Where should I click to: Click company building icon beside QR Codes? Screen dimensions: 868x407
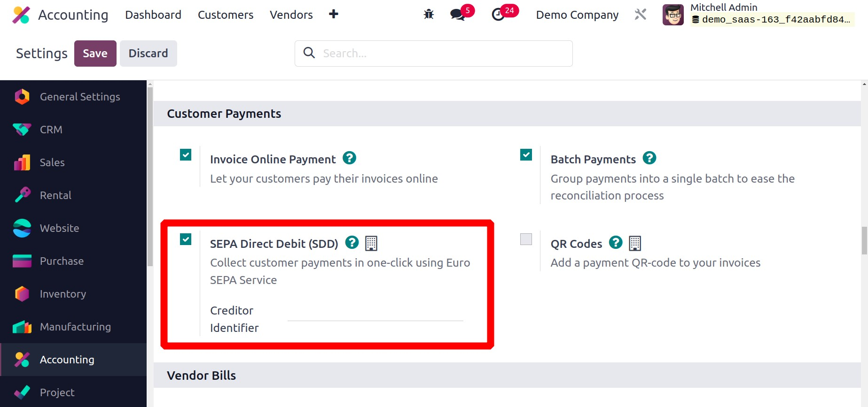(635, 243)
